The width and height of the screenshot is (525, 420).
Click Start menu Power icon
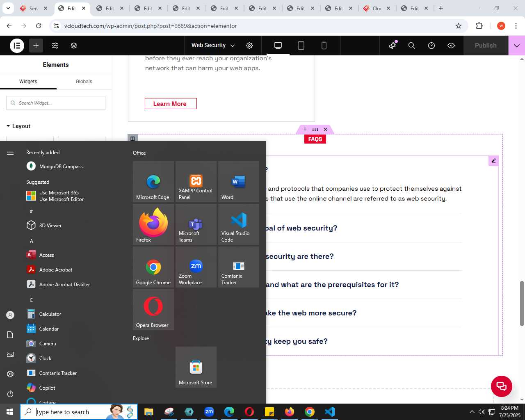click(10, 394)
